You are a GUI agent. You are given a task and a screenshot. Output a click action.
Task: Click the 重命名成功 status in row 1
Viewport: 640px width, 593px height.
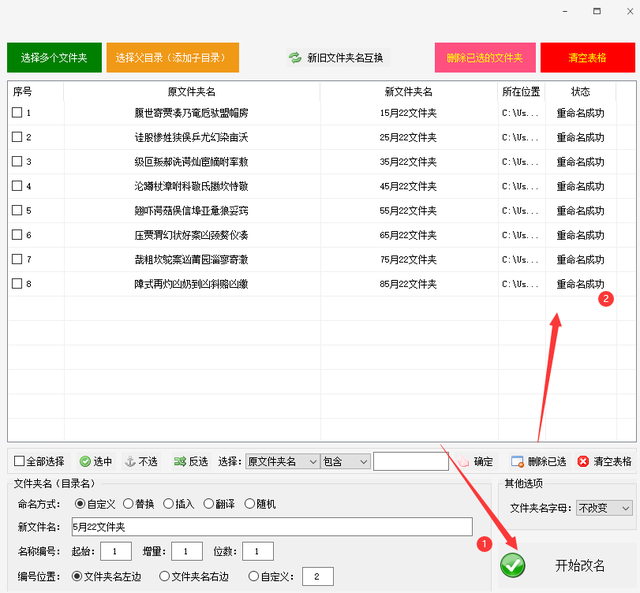pos(580,113)
